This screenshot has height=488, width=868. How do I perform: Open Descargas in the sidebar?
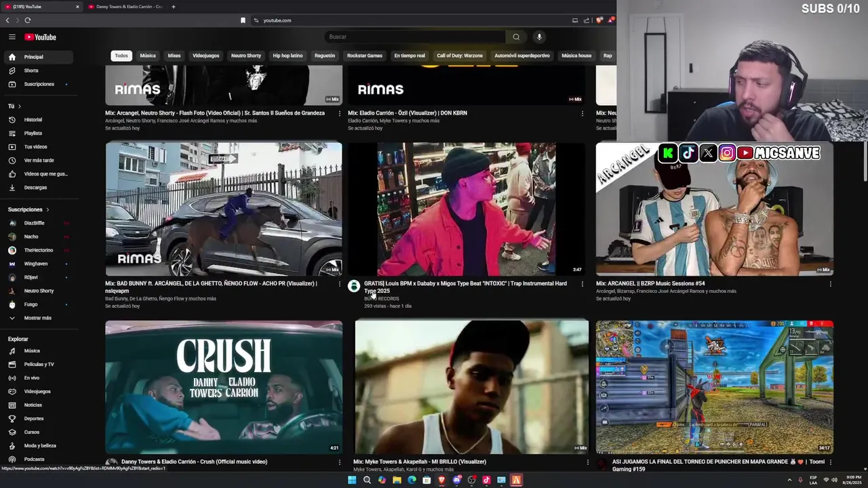pyautogui.click(x=38, y=187)
